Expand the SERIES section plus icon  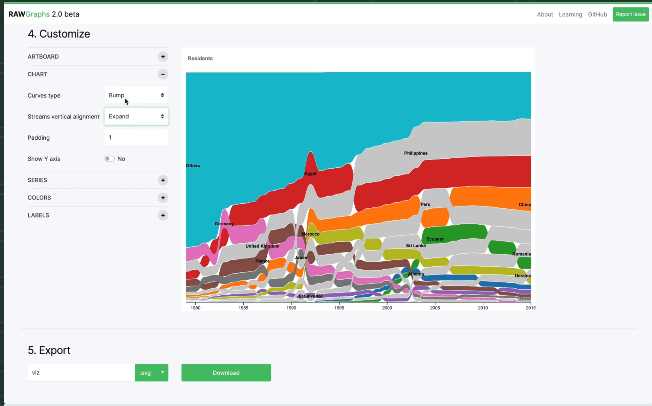click(163, 180)
